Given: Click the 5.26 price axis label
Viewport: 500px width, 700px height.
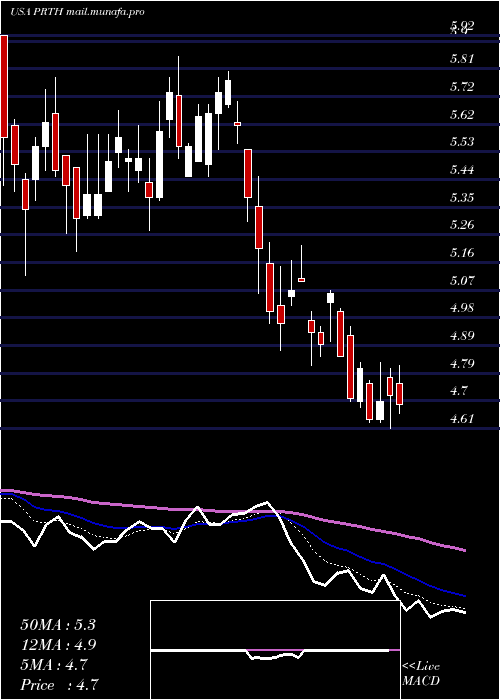Looking at the screenshot, I should pos(462,225).
